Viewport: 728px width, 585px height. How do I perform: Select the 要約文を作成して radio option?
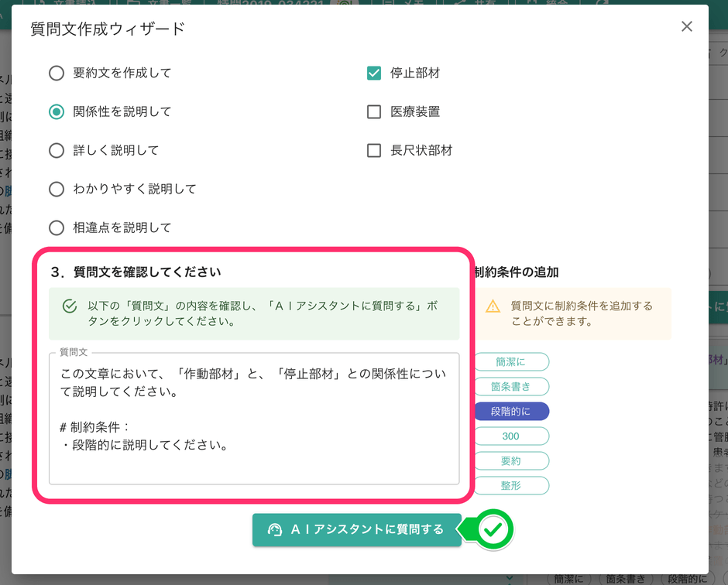tap(56, 73)
